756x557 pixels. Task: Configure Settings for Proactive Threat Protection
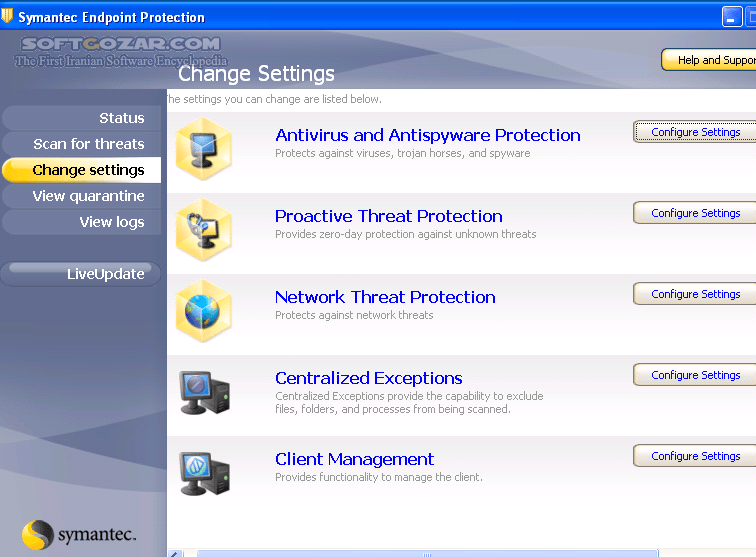click(695, 213)
